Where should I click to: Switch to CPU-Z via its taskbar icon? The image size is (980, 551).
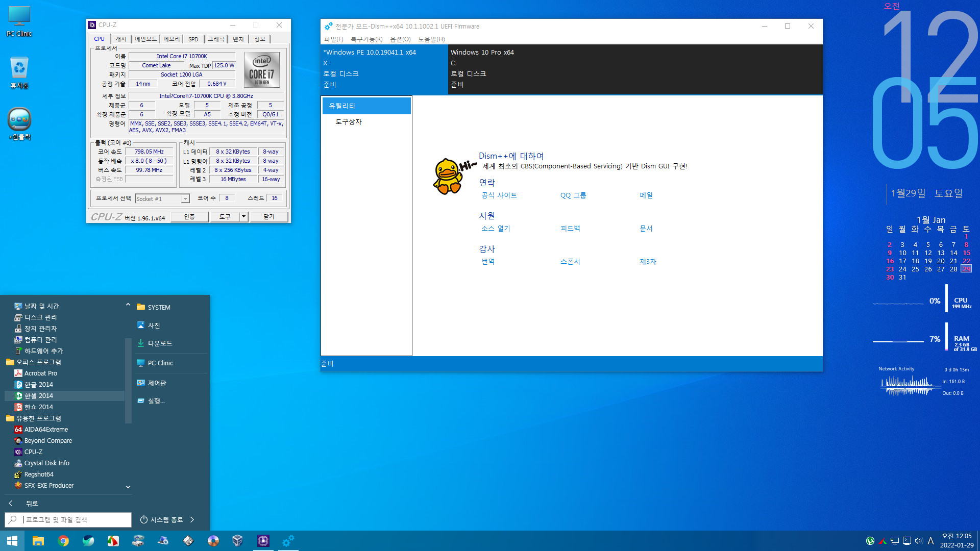click(x=263, y=541)
